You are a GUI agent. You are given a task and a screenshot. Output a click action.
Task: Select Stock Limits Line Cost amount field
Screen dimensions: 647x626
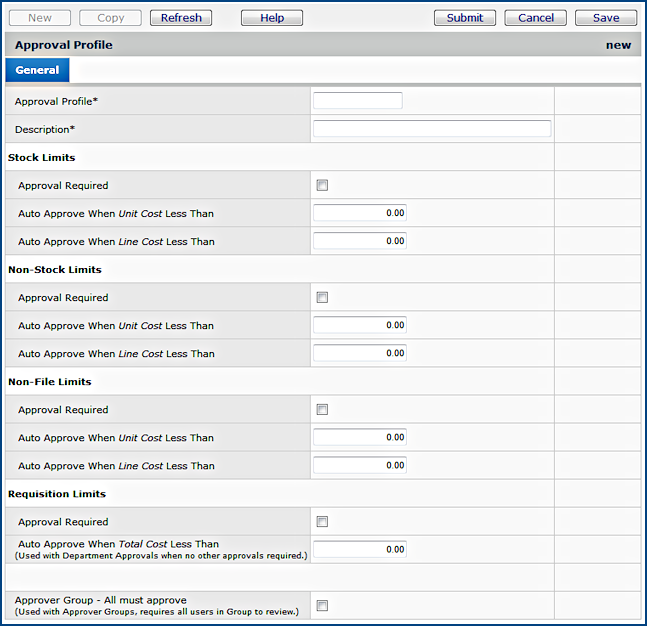359,241
